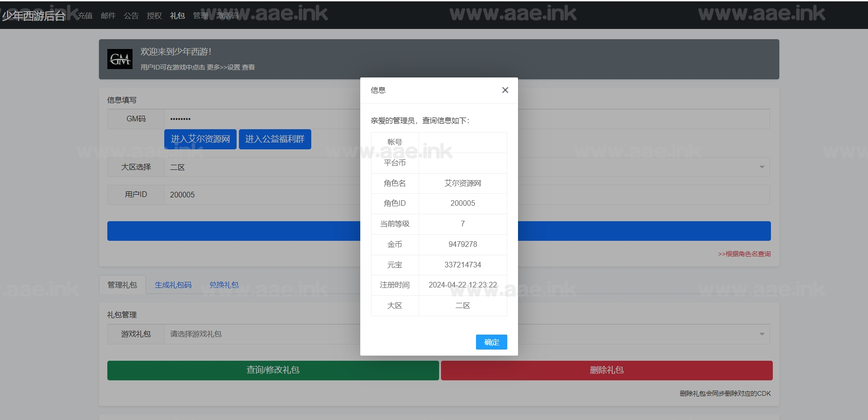Select the 角色ID value 200005 in the dialog
868x420 pixels.
click(x=463, y=203)
